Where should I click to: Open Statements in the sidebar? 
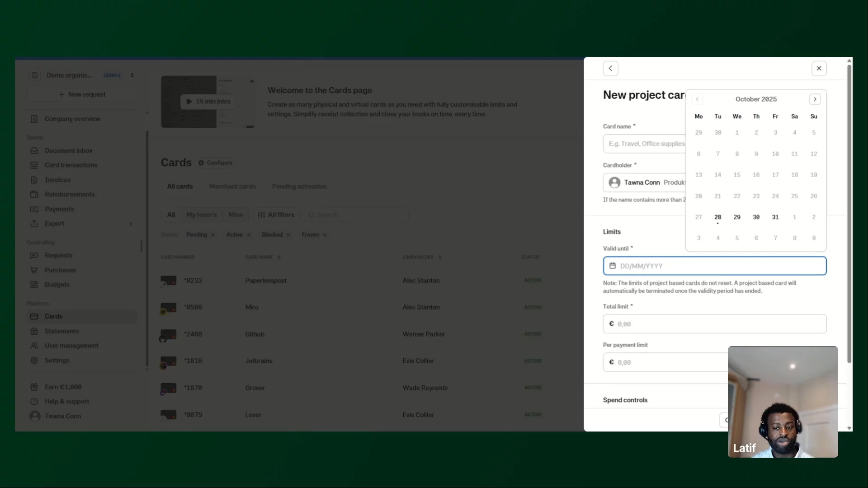coord(61,331)
